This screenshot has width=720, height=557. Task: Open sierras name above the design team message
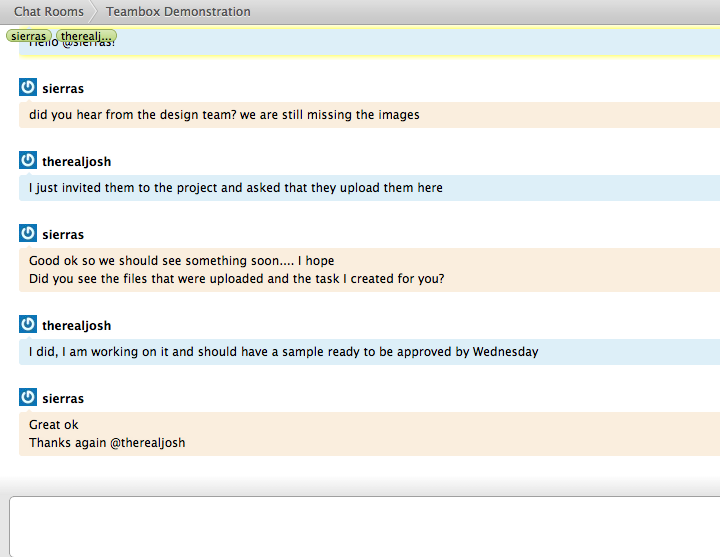pos(63,89)
